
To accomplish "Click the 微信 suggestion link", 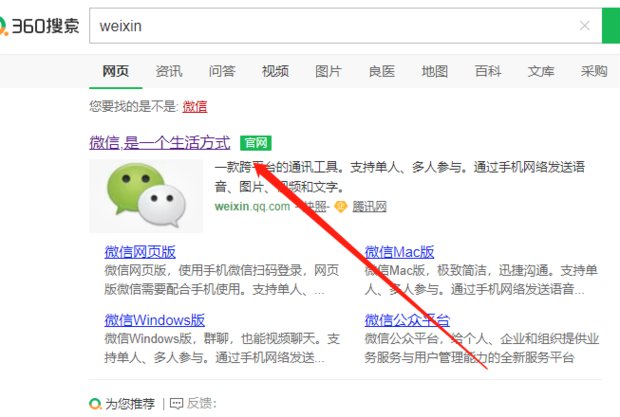I will [x=195, y=106].
